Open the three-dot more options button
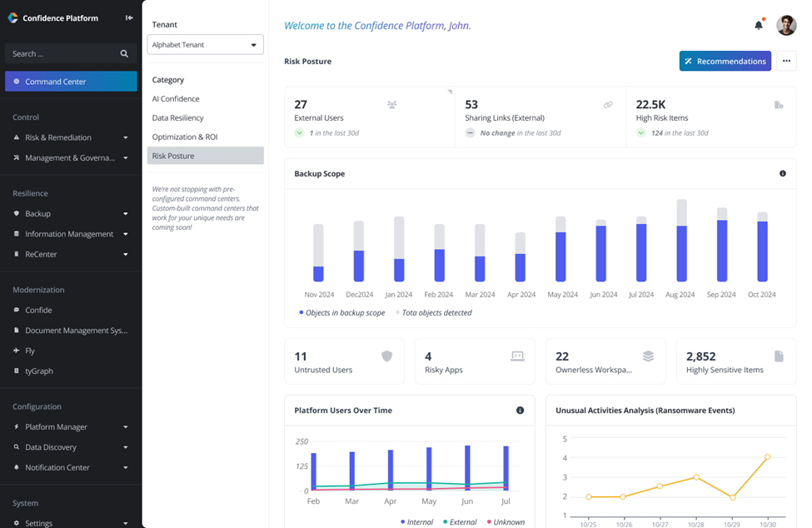The height and width of the screenshot is (528, 812). point(786,61)
